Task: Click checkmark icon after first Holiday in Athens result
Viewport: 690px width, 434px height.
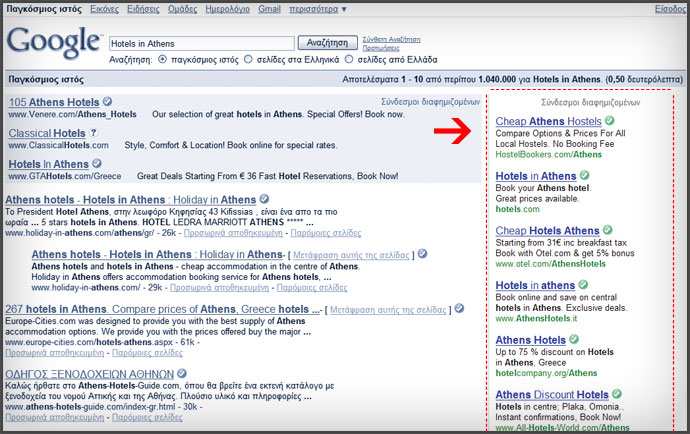Action: pyautogui.click(x=264, y=199)
